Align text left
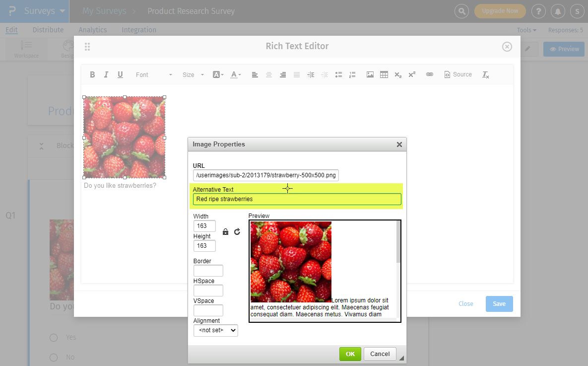The height and width of the screenshot is (366, 588). (x=255, y=74)
